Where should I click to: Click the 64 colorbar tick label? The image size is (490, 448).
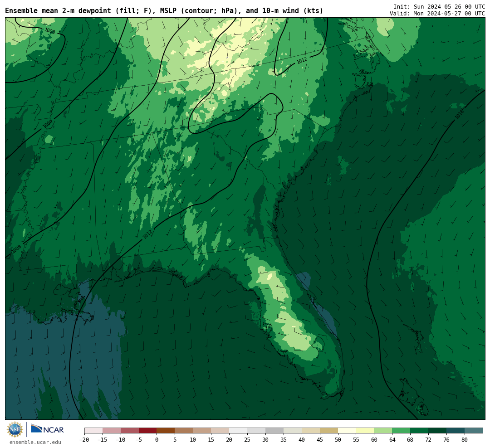click(392, 440)
